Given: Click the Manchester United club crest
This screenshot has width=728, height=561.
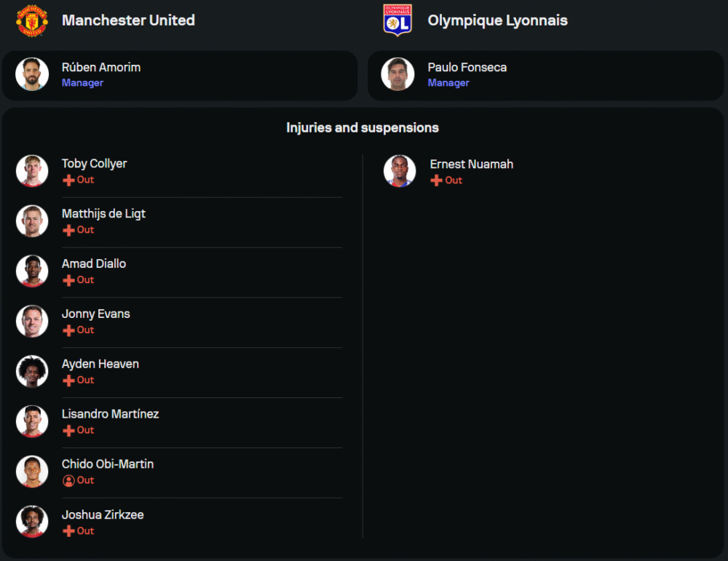Looking at the screenshot, I should [32, 20].
